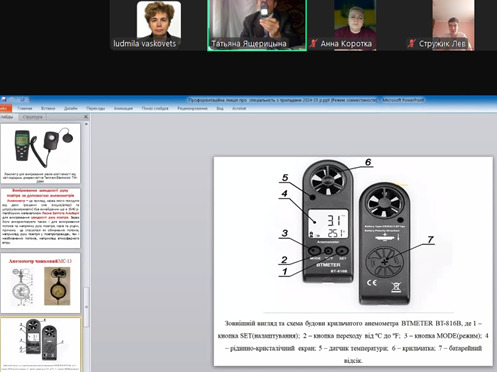Switch to the Вставка ribbon tab
Screen dimensions: 497x372
coord(48,108)
